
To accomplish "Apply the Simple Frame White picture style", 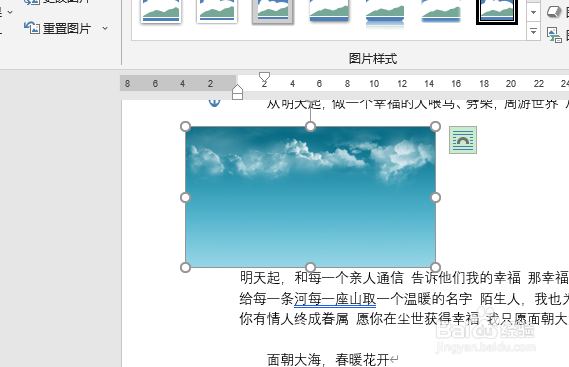I will pos(161,11).
